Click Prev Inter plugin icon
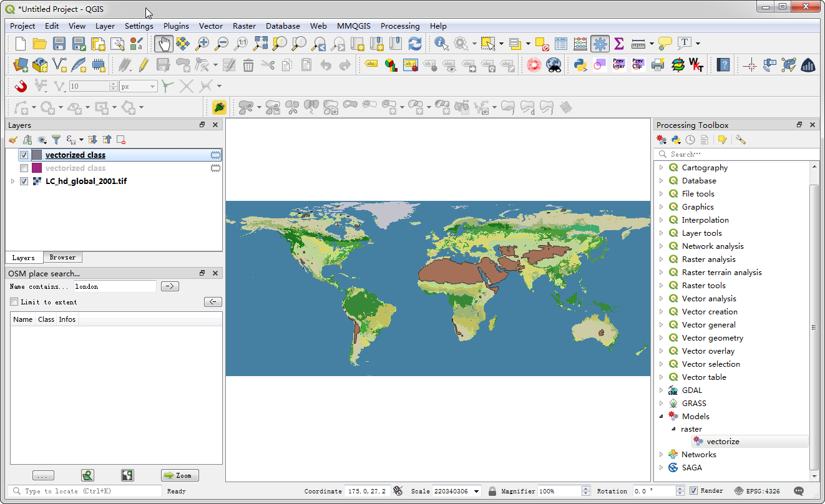Viewport: 825px width, 504px height. (618, 65)
